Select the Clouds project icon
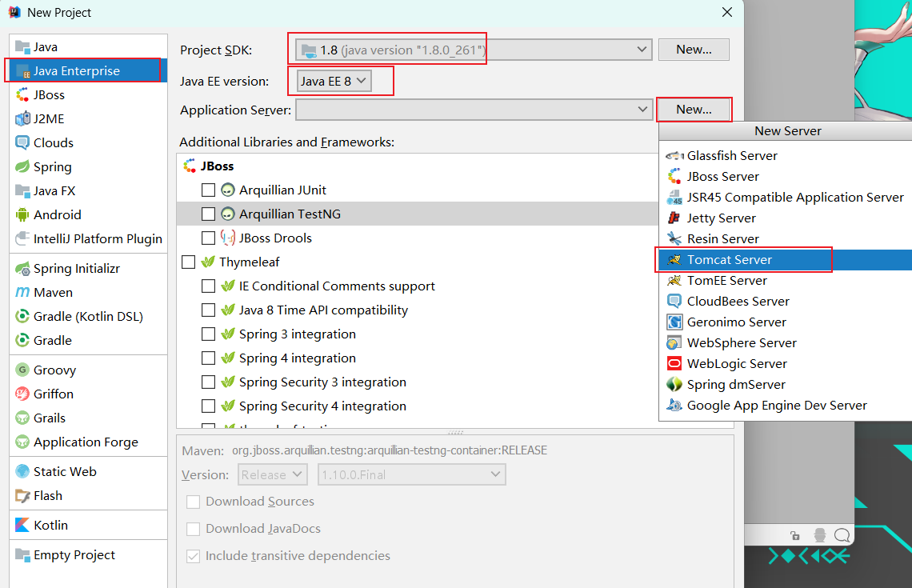 coord(22,142)
